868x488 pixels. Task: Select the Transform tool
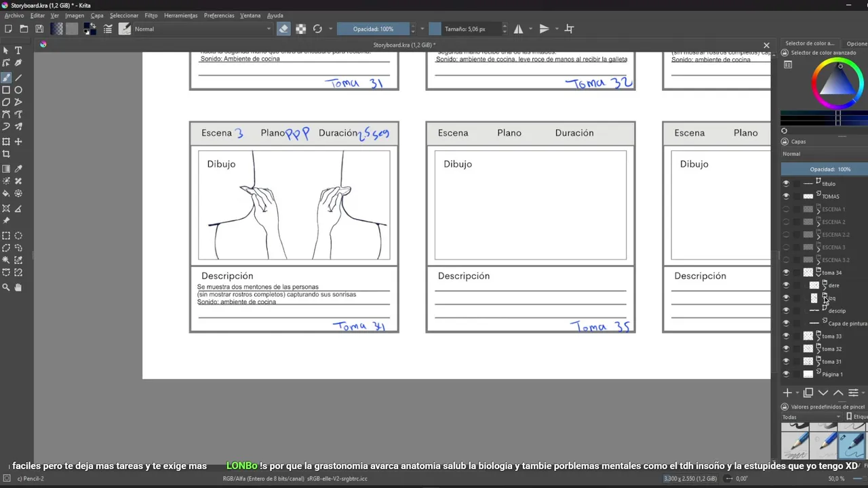pos(6,142)
